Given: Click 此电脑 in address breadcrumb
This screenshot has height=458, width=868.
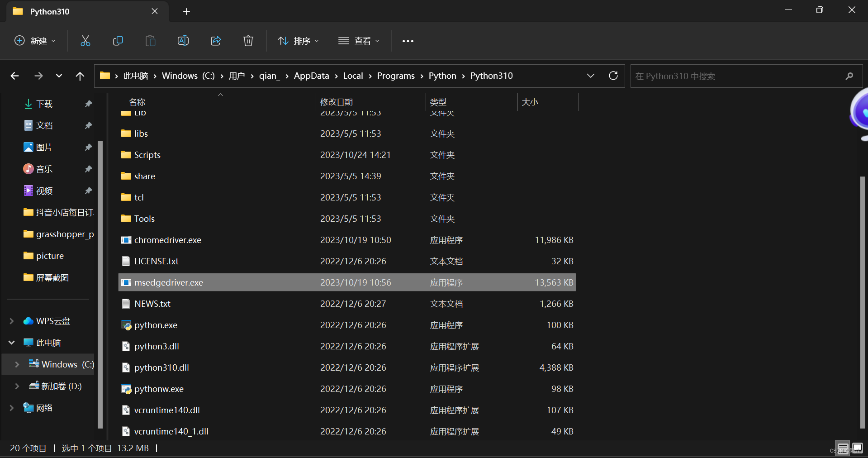Looking at the screenshot, I should (136, 76).
